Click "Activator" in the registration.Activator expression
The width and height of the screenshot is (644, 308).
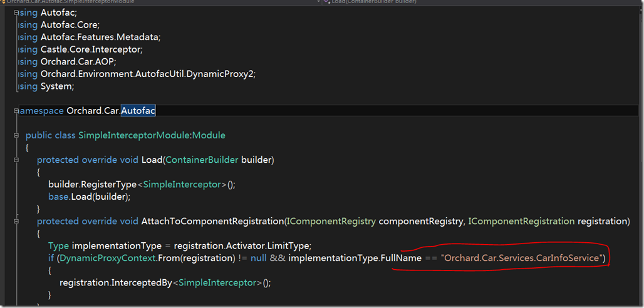pos(246,246)
